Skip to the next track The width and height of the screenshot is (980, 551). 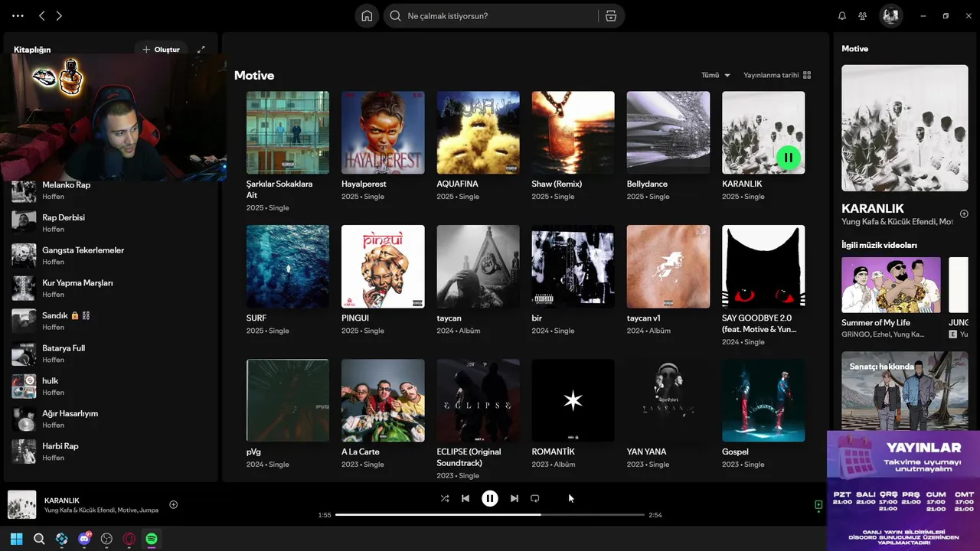[514, 498]
